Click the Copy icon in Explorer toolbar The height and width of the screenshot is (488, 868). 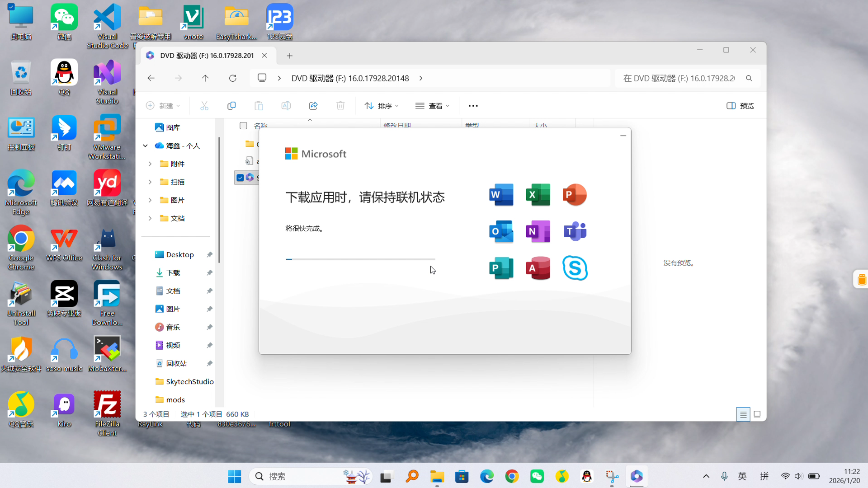[231, 106]
